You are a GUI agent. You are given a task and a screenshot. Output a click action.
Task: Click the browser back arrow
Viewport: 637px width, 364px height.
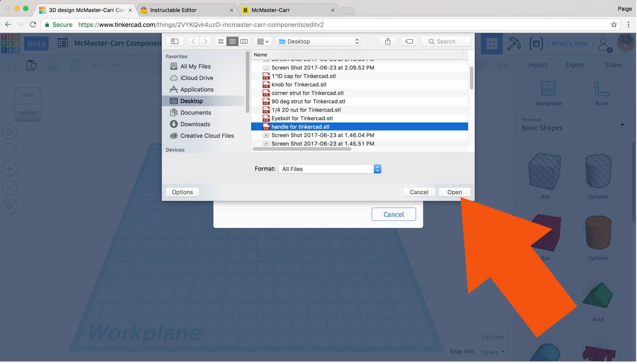tap(8, 24)
